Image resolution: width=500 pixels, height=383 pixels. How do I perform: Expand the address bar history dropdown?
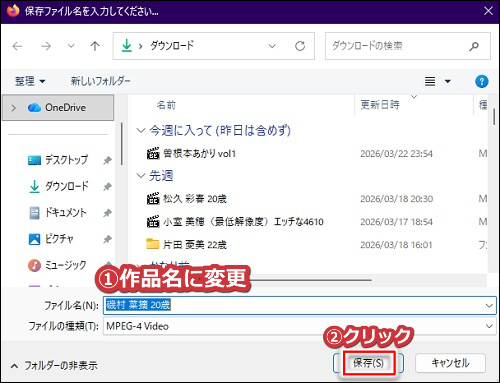pyautogui.click(x=272, y=46)
